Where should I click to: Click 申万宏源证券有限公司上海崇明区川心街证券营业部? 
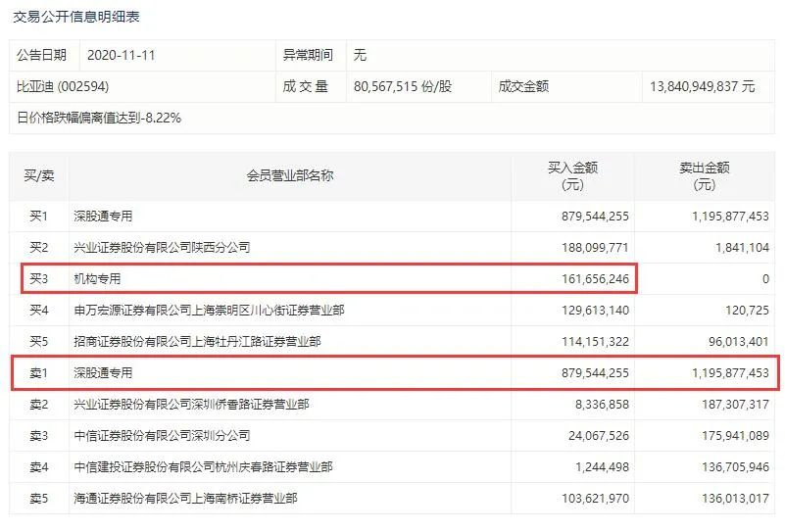(x=209, y=311)
